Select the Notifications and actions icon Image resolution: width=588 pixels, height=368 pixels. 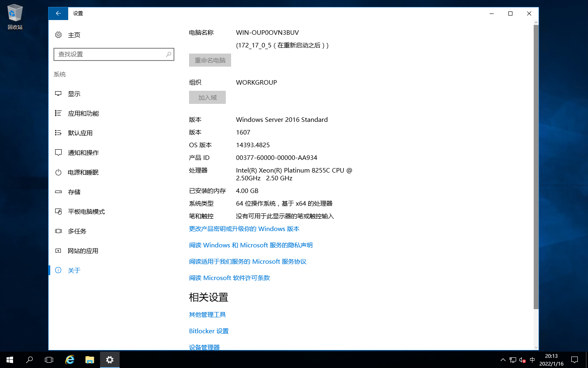58,153
